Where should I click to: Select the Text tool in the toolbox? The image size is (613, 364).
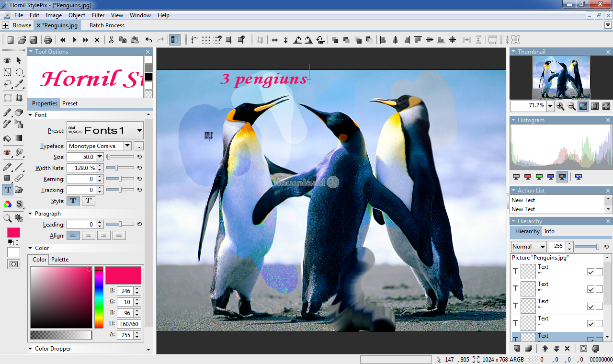[8, 190]
